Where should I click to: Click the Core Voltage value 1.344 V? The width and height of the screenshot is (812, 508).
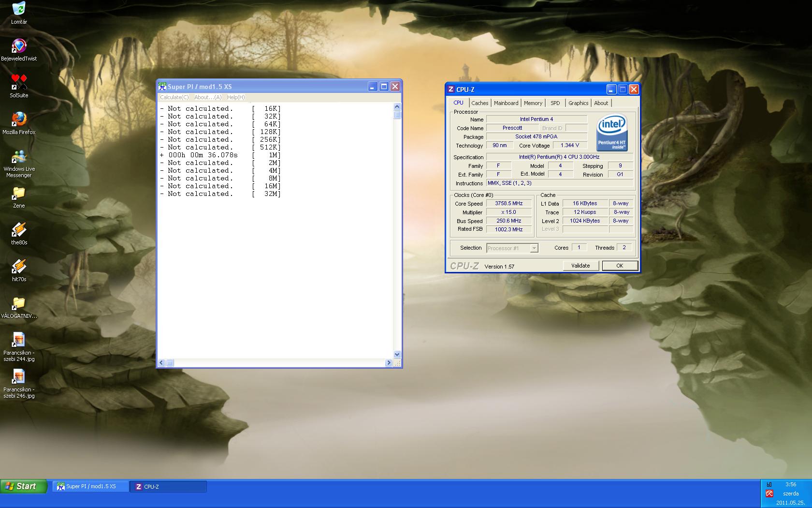[x=570, y=146]
